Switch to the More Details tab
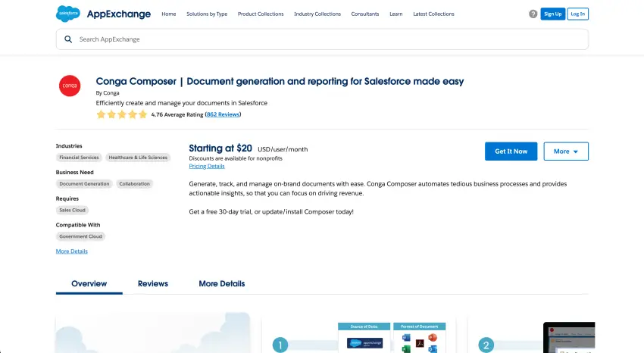The height and width of the screenshot is (353, 644). pos(221,283)
